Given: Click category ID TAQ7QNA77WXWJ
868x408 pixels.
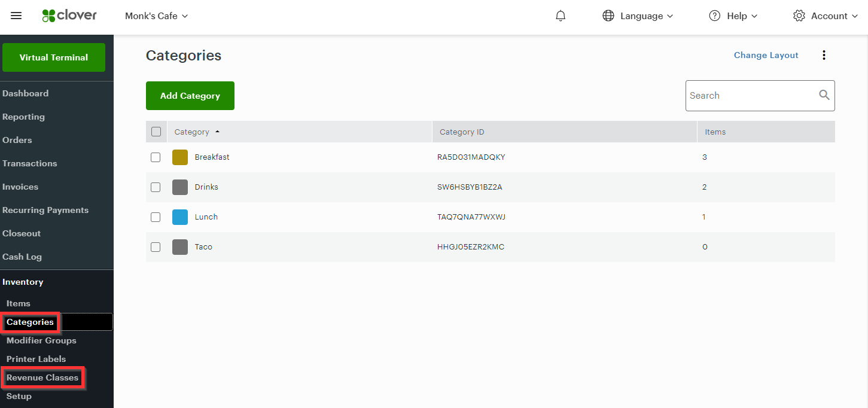Looking at the screenshot, I should (x=471, y=217).
